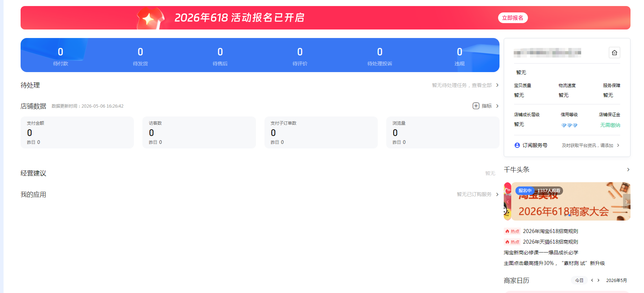Click the 订阅服务号 user icon
The width and height of the screenshot is (644, 293).
(517, 145)
